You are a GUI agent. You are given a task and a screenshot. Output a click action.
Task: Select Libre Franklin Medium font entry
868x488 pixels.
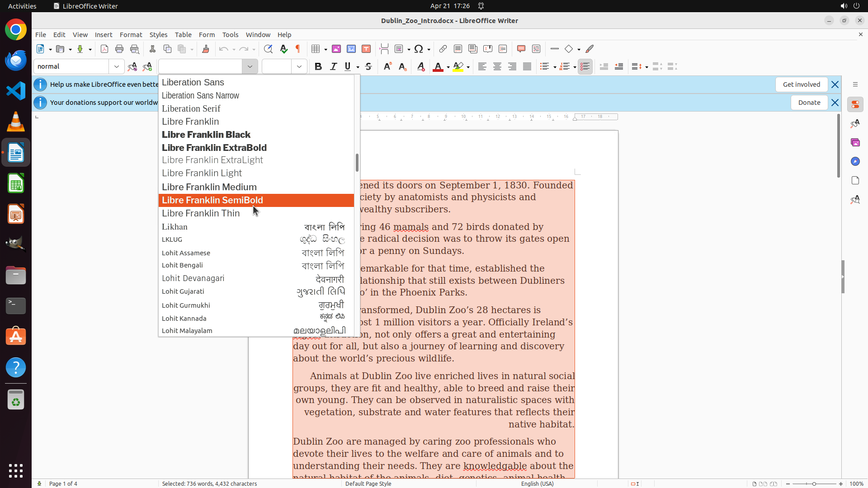point(209,187)
